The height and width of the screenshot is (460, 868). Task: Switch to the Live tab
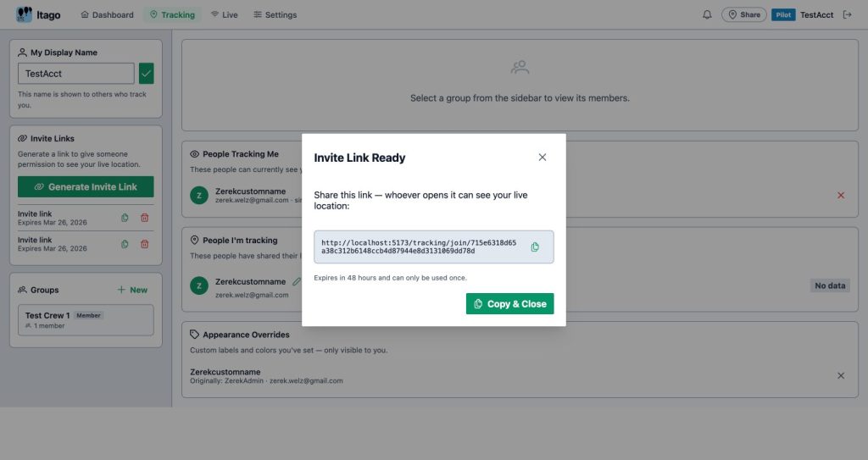(x=224, y=14)
